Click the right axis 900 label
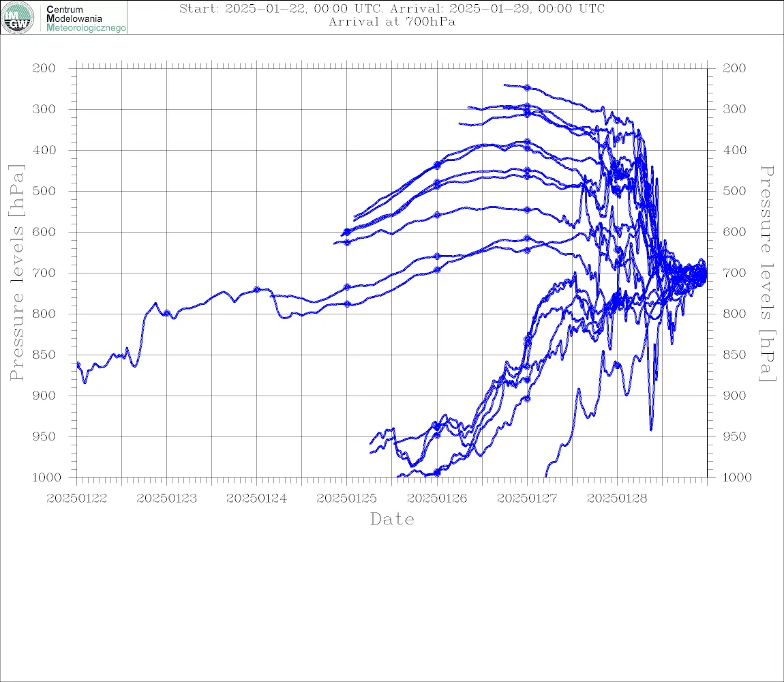The width and height of the screenshot is (784, 682). [734, 396]
